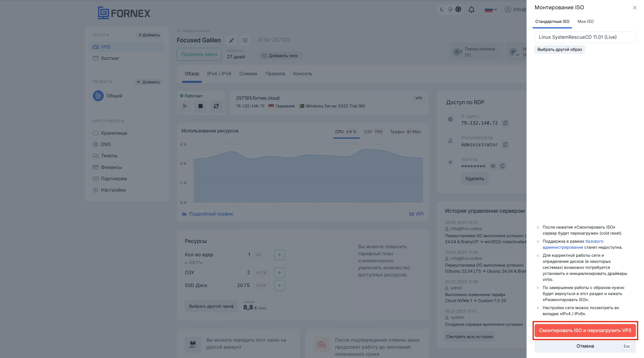Open Настройки section
This screenshot has height=358, width=644.
point(109,190)
